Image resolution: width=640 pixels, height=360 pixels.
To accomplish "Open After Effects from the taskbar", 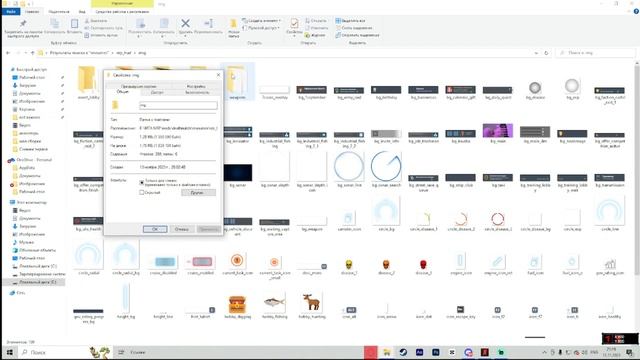I will (419, 352).
